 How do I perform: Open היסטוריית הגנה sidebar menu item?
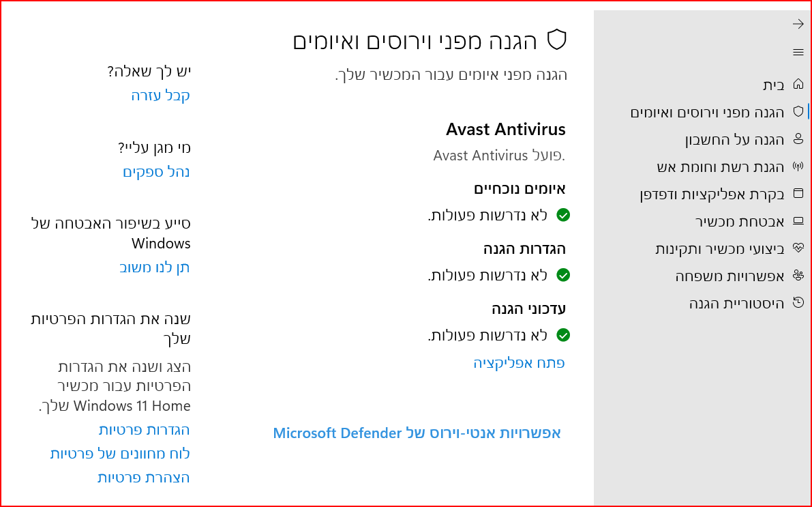point(736,304)
